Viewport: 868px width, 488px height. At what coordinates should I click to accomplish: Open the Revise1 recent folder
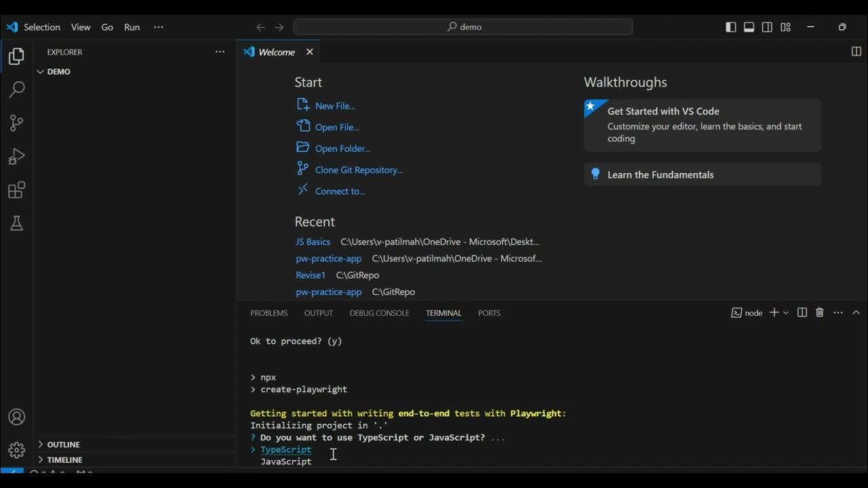click(311, 274)
